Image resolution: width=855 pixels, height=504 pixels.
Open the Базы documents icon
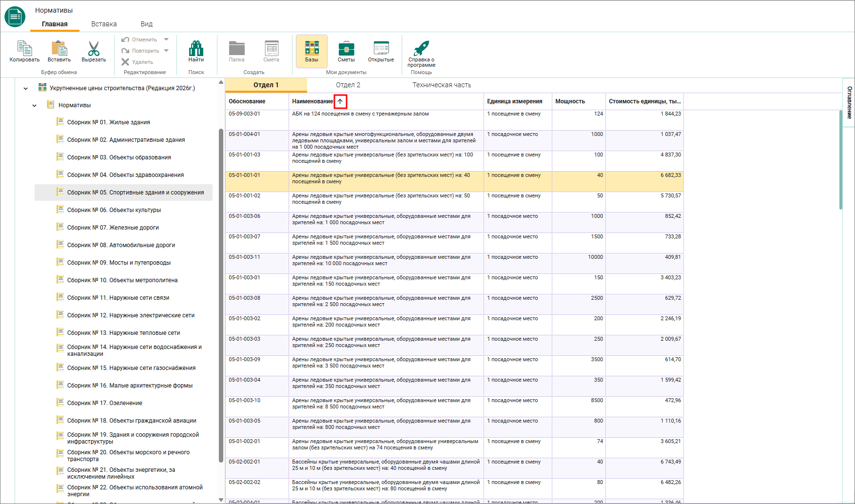click(311, 48)
